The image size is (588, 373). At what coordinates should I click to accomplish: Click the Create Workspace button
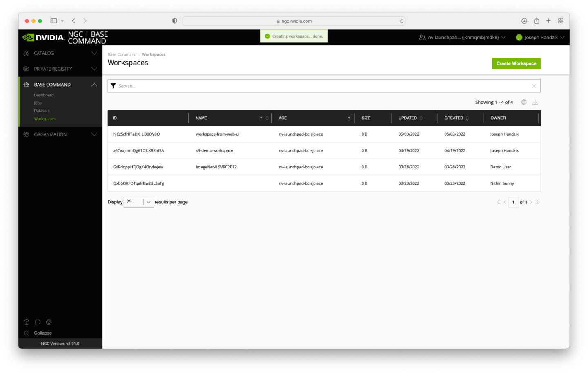(516, 63)
